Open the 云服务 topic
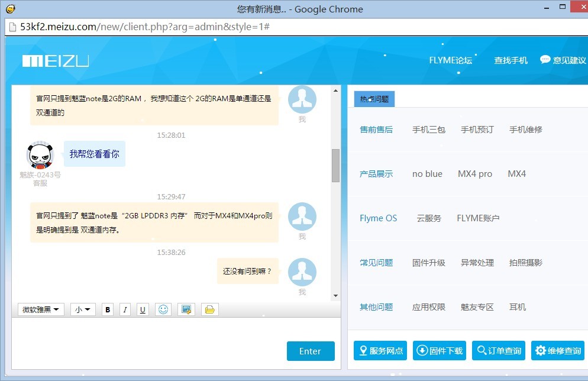This screenshot has height=381, width=588. [x=429, y=218]
